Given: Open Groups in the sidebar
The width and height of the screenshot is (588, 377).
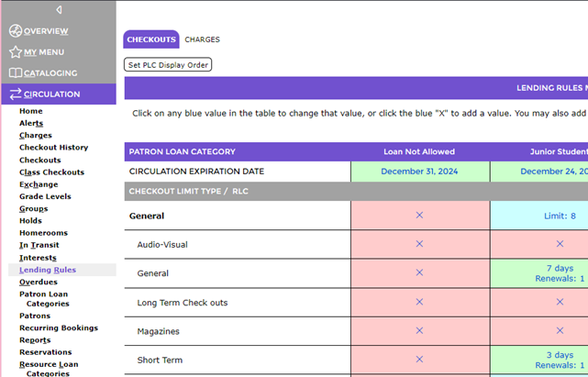Looking at the screenshot, I should [33, 209].
